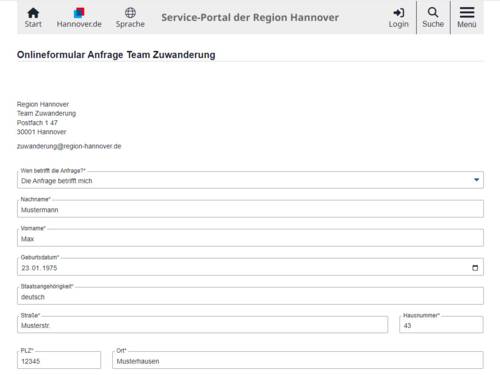Click the '30001 Hannover' address line
The height and width of the screenshot is (375, 500).
[42, 132]
